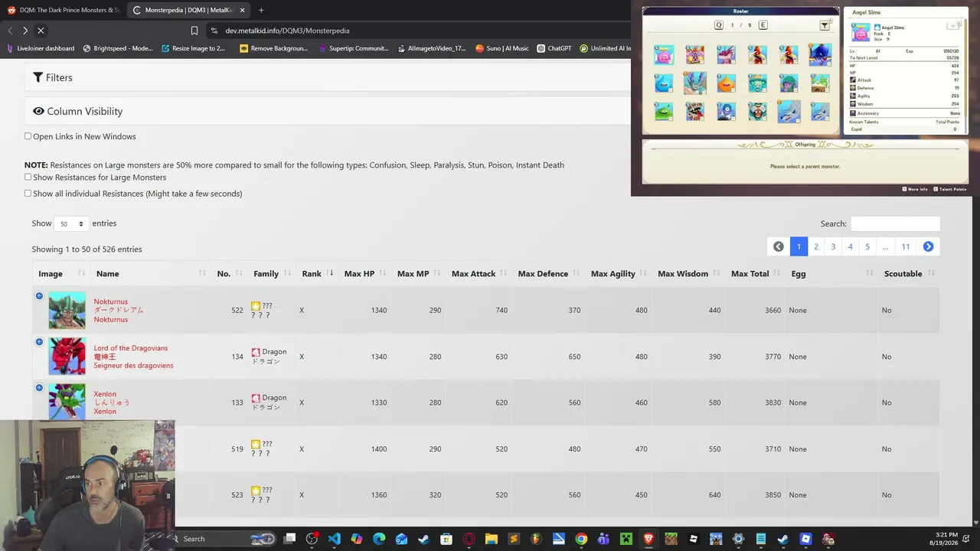Click the table Search input field

pyautogui.click(x=895, y=223)
